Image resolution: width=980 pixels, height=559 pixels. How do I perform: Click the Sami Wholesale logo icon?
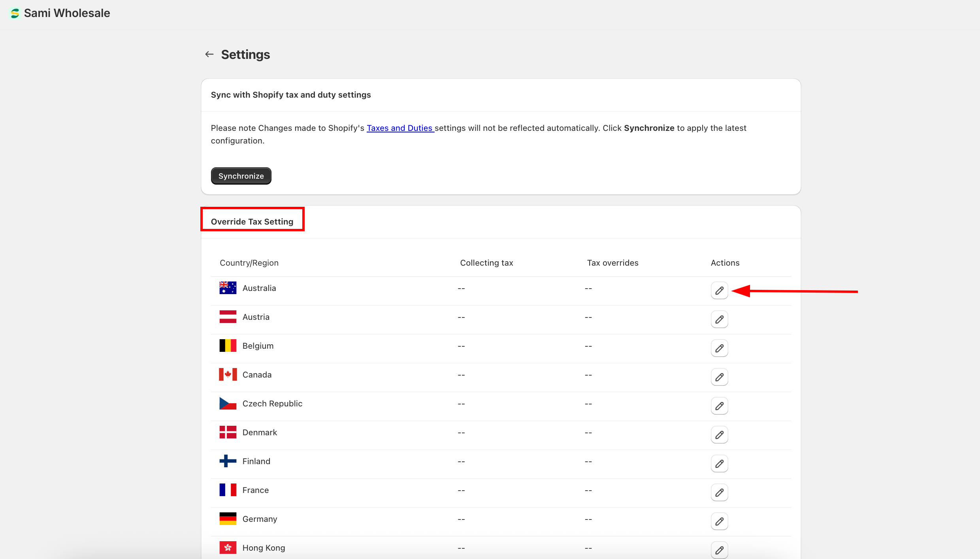(x=15, y=13)
